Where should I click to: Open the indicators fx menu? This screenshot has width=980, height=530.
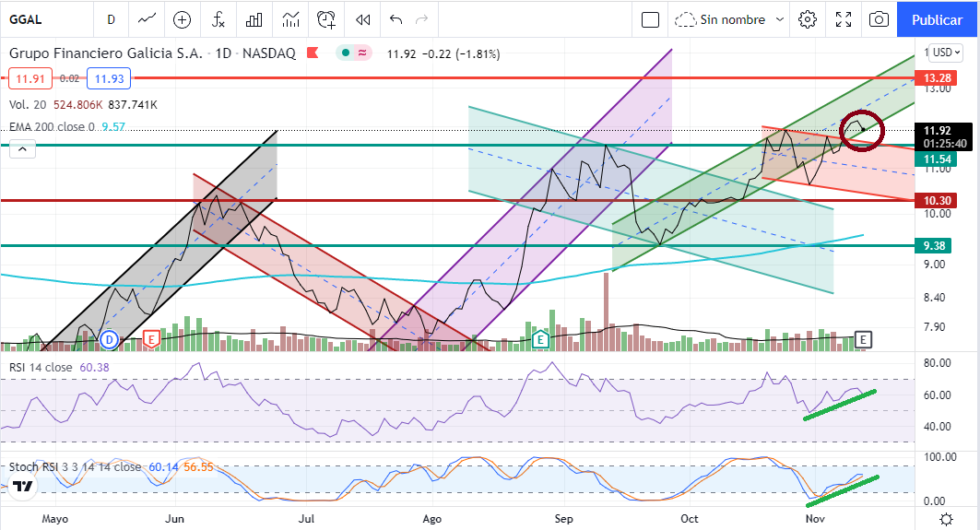(218, 19)
